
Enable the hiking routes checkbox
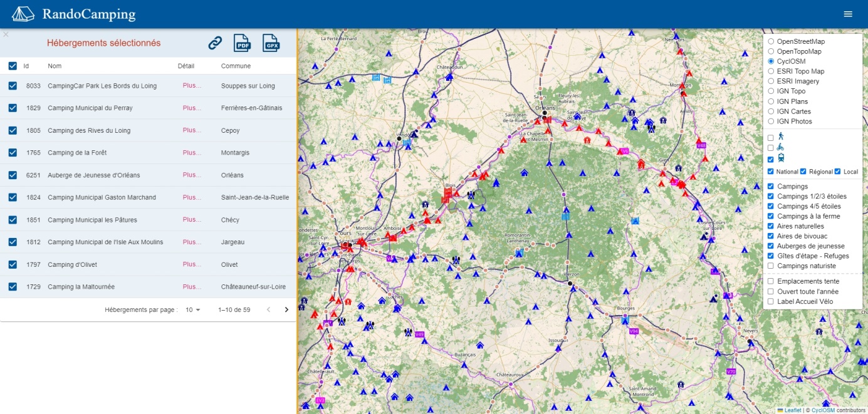pos(770,138)
